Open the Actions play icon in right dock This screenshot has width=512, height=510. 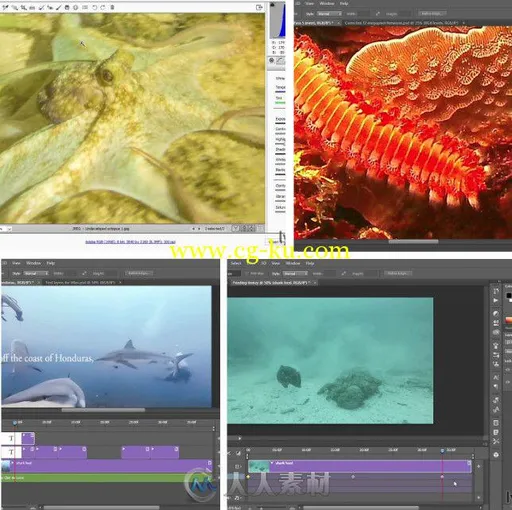coord(496,300)
